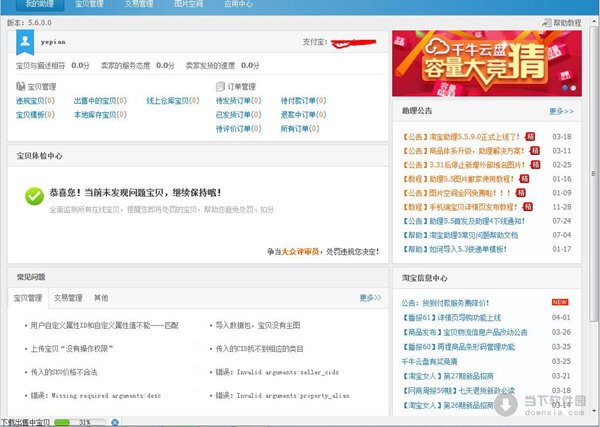Open 已发货订单(0) link

coord(238,115)
